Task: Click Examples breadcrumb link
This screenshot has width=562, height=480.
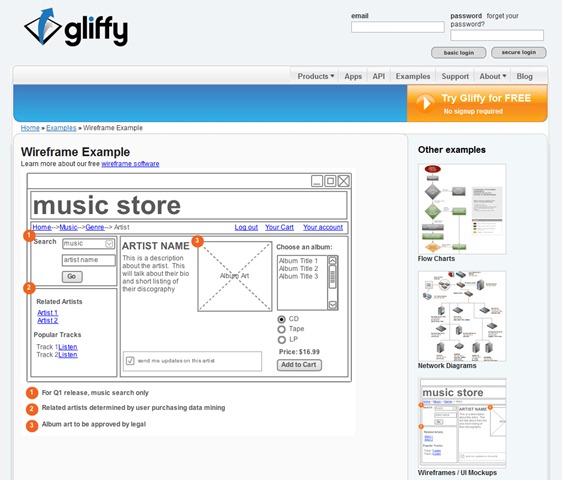Action: coord(61,128)
